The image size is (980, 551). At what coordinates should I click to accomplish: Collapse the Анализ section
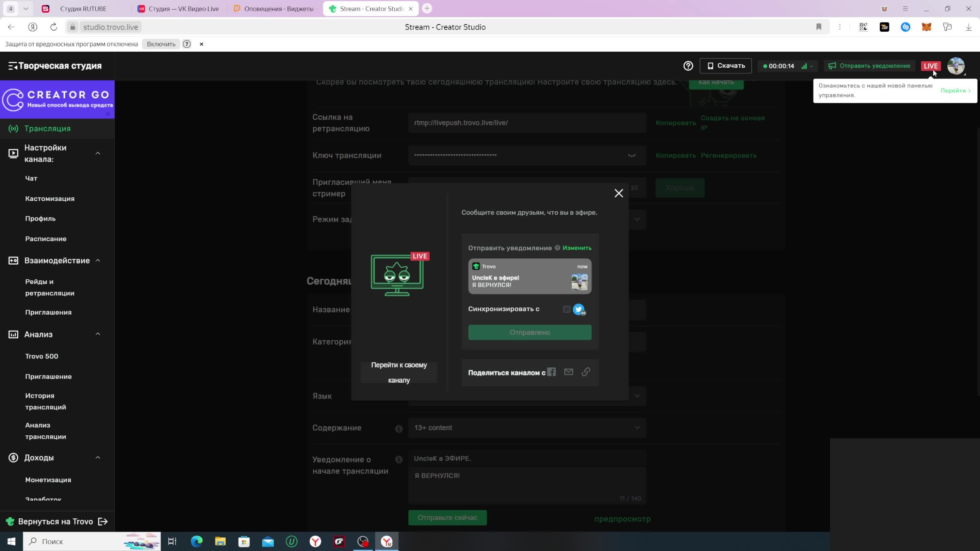click(98, 334)
